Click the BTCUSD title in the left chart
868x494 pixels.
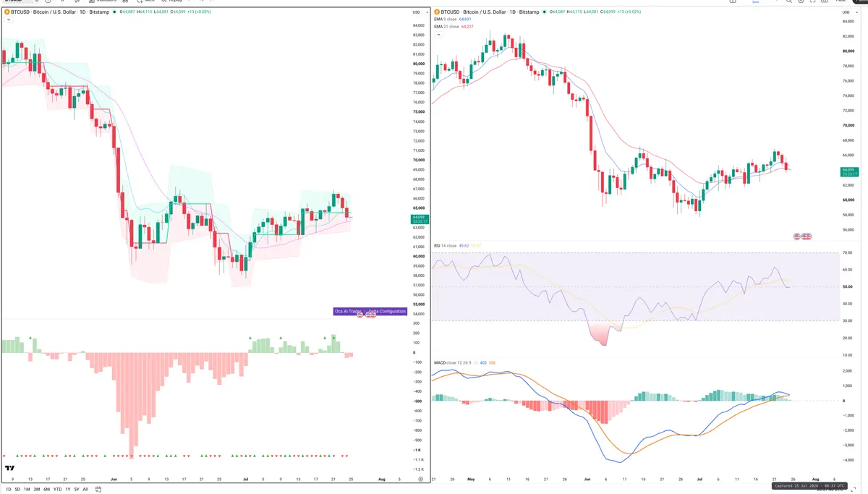point(61,12)
